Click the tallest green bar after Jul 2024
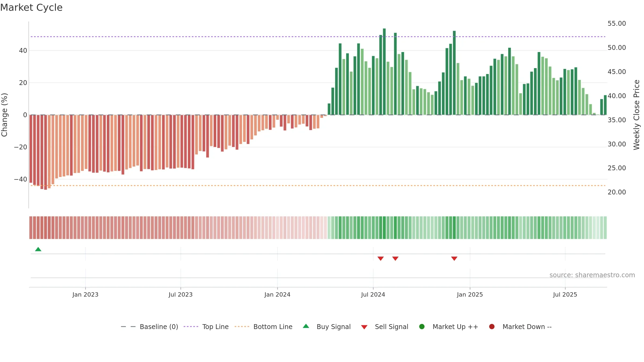The image size is (644, 362). coord(384,72)
